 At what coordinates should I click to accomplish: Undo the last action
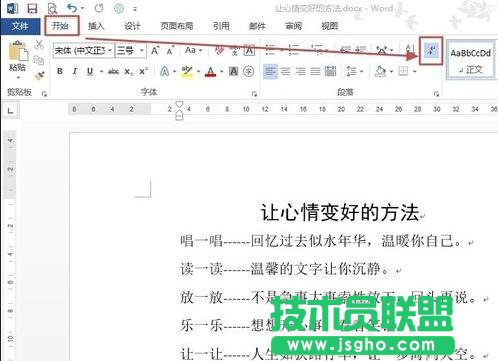click(72, 8)
